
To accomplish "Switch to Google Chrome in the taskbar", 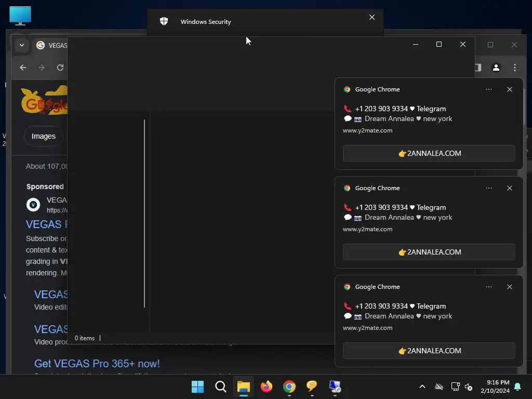I will coord(289,387).
